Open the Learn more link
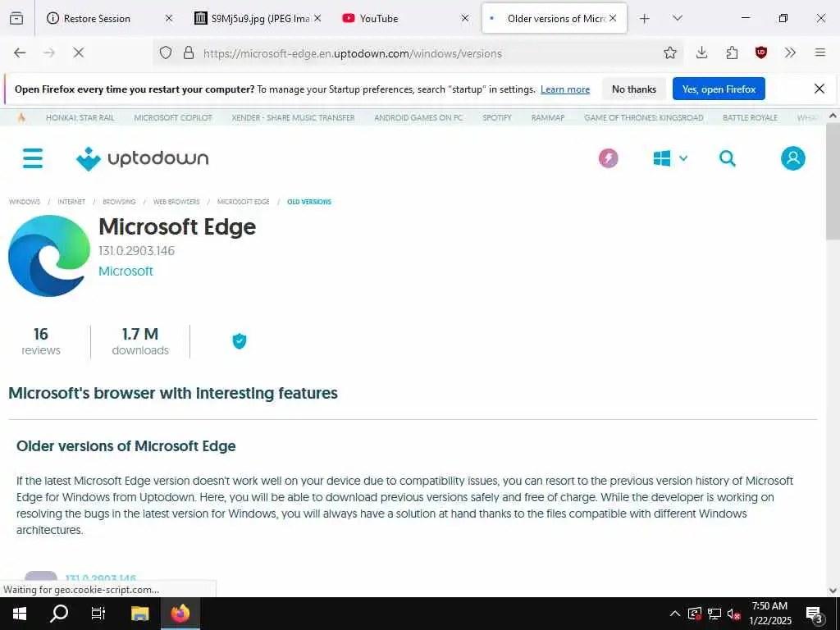Image resolution: width=840 pixels, height=630 pixels. tap(564, 89)
